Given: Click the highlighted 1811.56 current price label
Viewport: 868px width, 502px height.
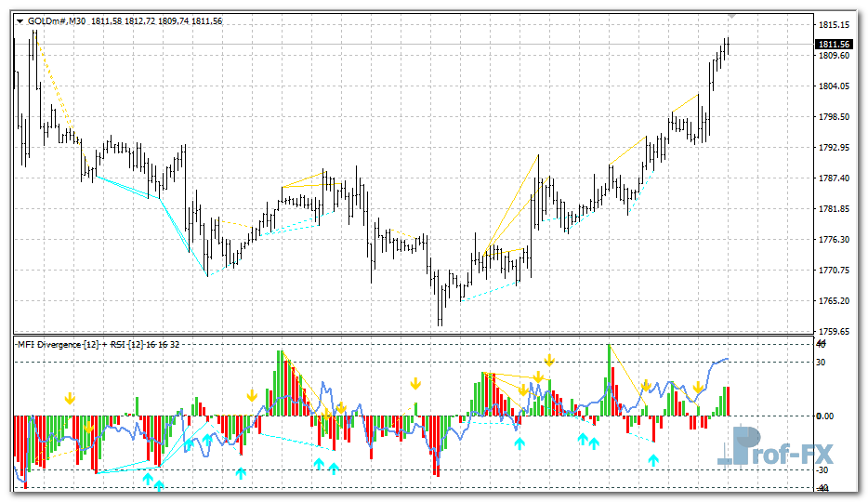Looking at the screenshot, I should pyautogui.click(x=834, y=44).
